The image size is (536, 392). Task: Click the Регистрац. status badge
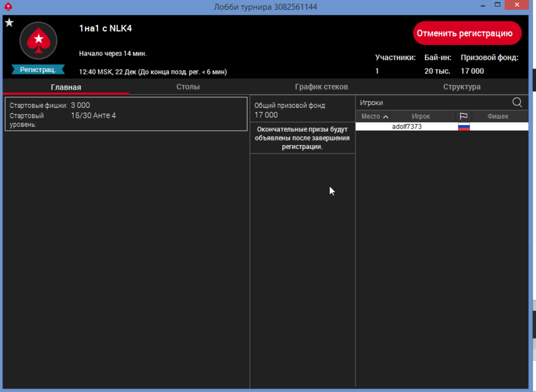click(38, 69)
